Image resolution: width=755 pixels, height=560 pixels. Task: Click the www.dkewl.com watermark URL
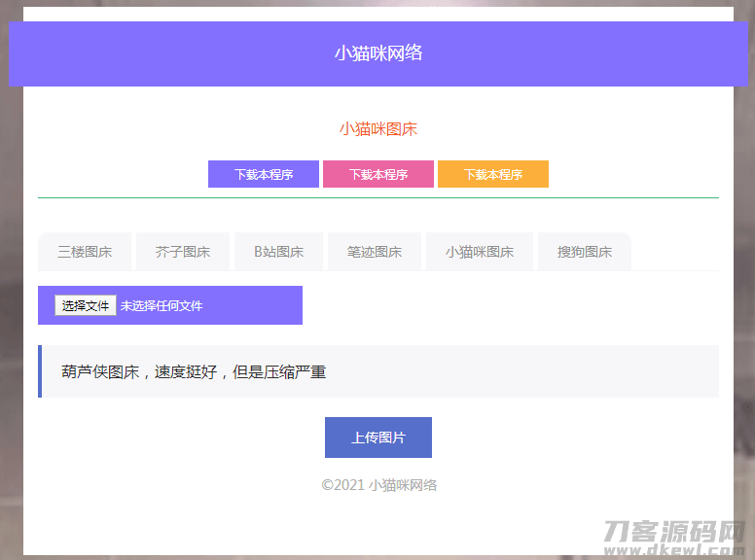(673, 550)
